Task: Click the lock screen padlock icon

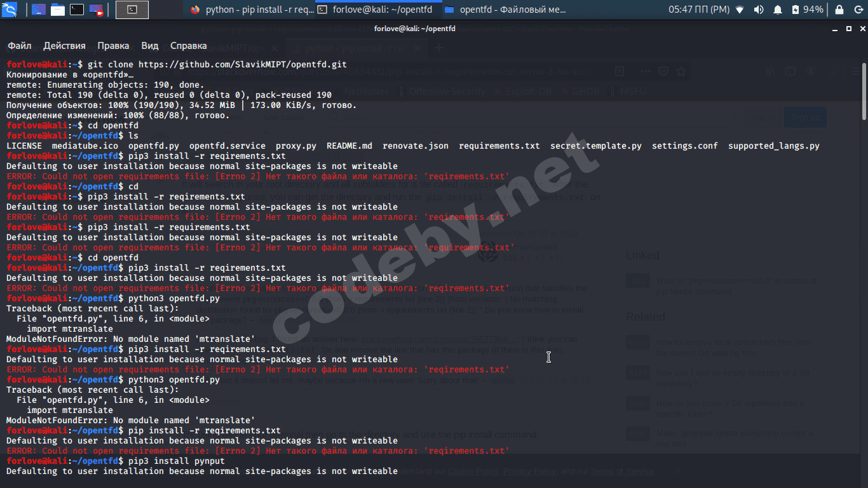Action: (839, 10)
